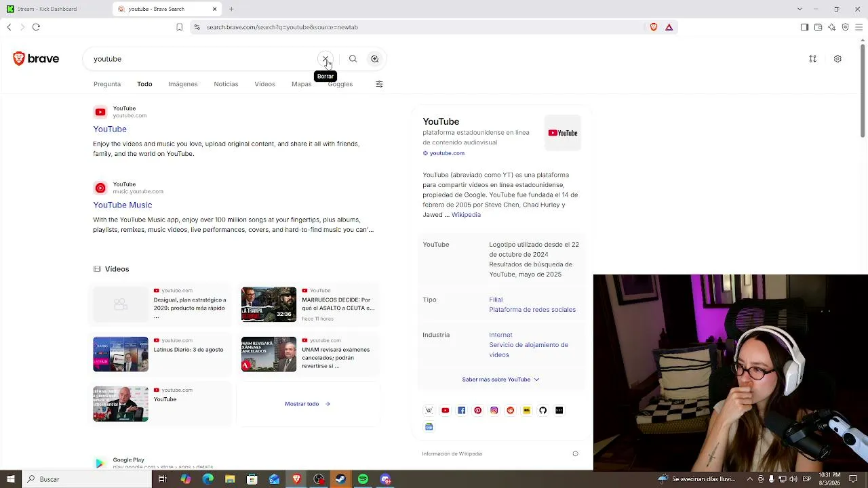This screenshot has width=868, height=488.
Task: Close the youtube - Brave Search tab
Action: coord(214,9)
